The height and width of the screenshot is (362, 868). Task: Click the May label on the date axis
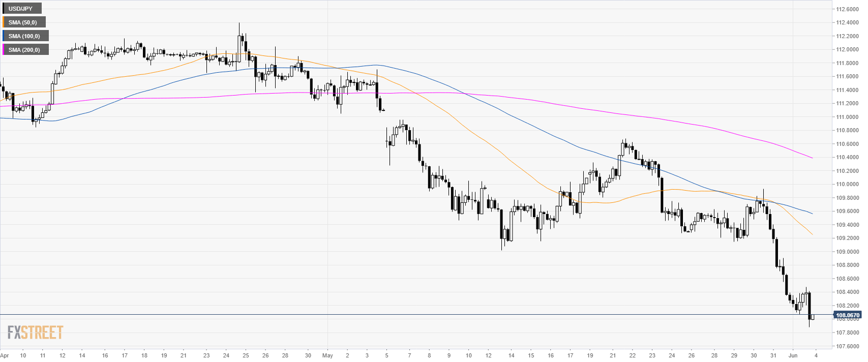click(x=327, y=355)
